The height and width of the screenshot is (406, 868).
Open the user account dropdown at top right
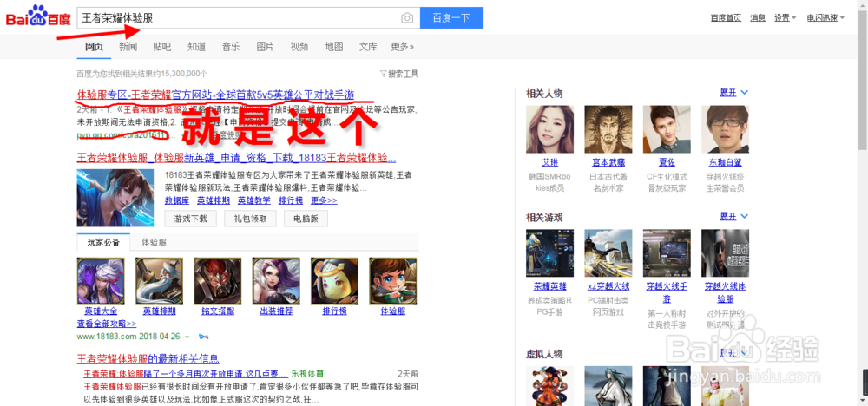825,17
